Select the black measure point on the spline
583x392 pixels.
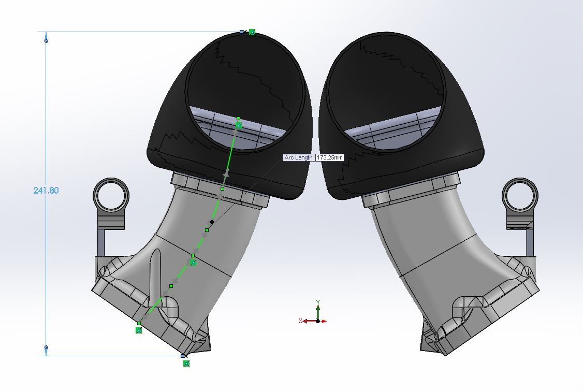coord(212,222)
